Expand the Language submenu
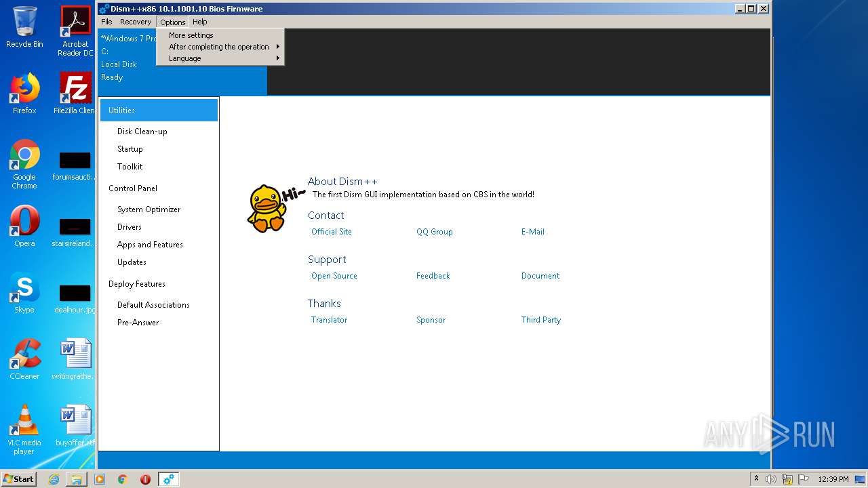Image resolution: width=868 pixels, height=488 pixels. coord(220,58)
